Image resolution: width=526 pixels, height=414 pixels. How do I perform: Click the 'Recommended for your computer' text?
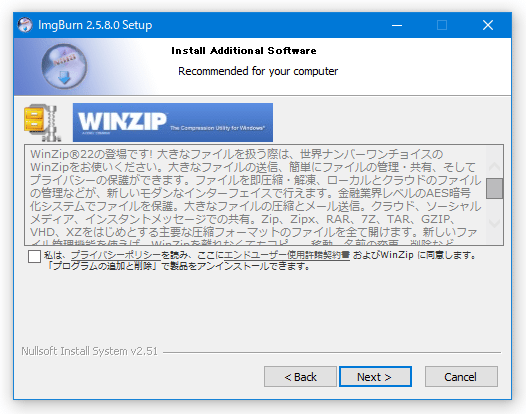tap(258, 71)
